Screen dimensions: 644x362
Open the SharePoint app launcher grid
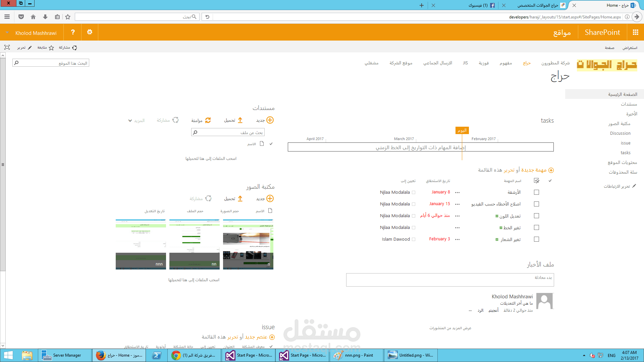tap(635, 32)
